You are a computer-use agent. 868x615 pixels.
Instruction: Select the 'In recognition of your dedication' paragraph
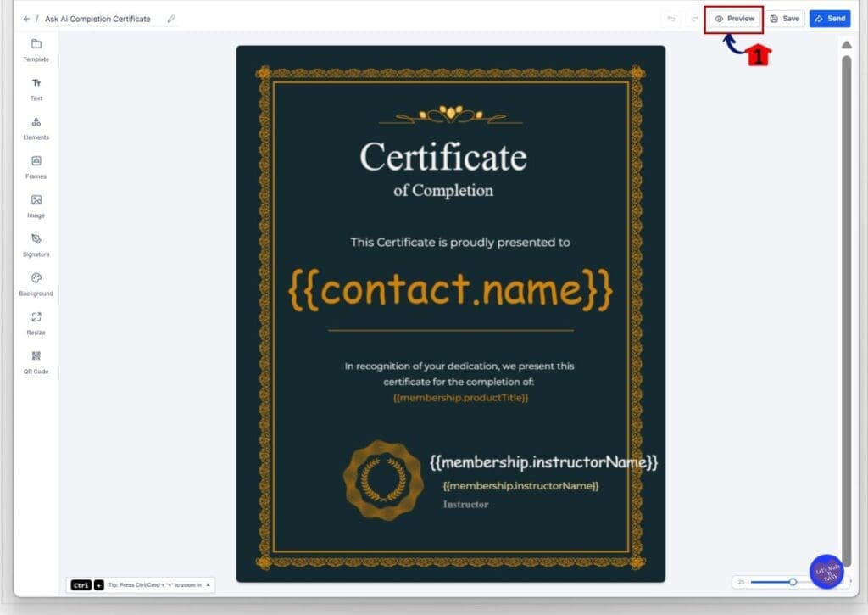click(459, 374)
